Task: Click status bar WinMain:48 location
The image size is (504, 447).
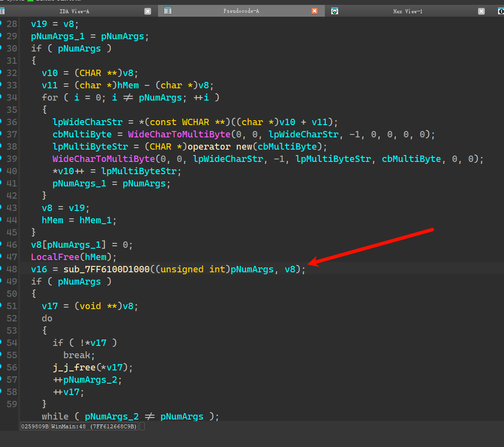Action: [95, 426]
